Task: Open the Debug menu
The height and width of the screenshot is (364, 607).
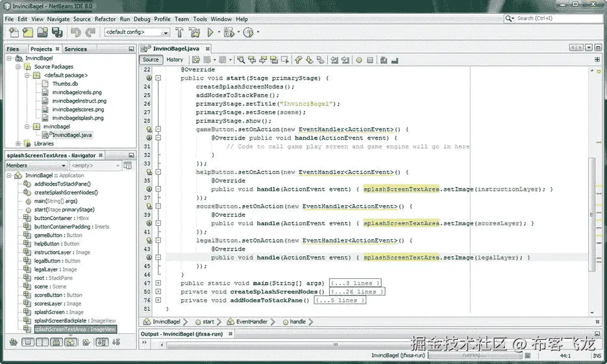Action: pos(142,19)
